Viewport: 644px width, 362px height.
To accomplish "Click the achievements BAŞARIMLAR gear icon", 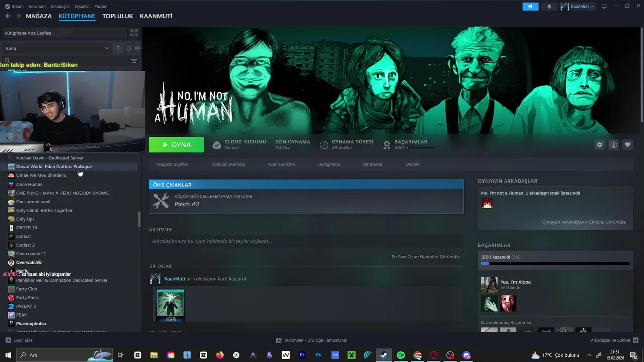I will pos(387,145).
